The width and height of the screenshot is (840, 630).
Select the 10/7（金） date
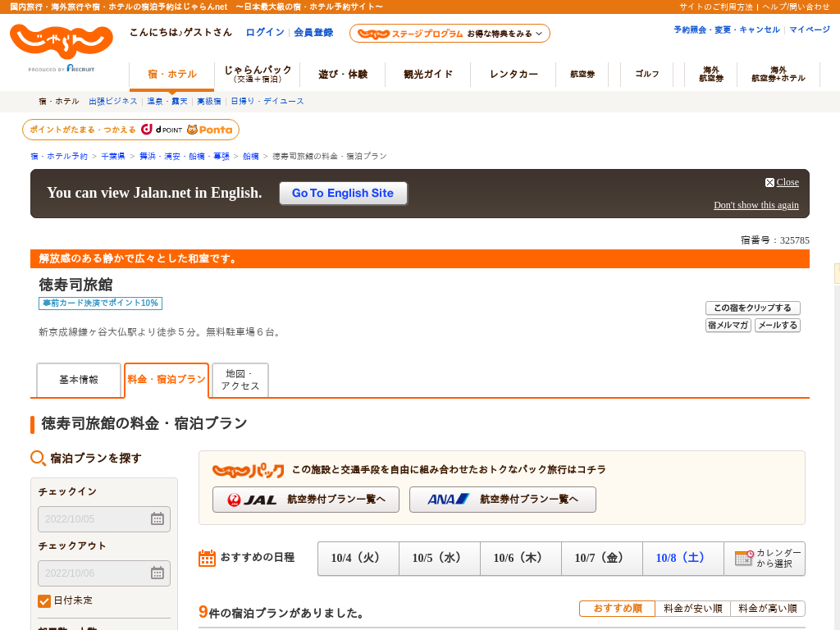click(602, 558)
